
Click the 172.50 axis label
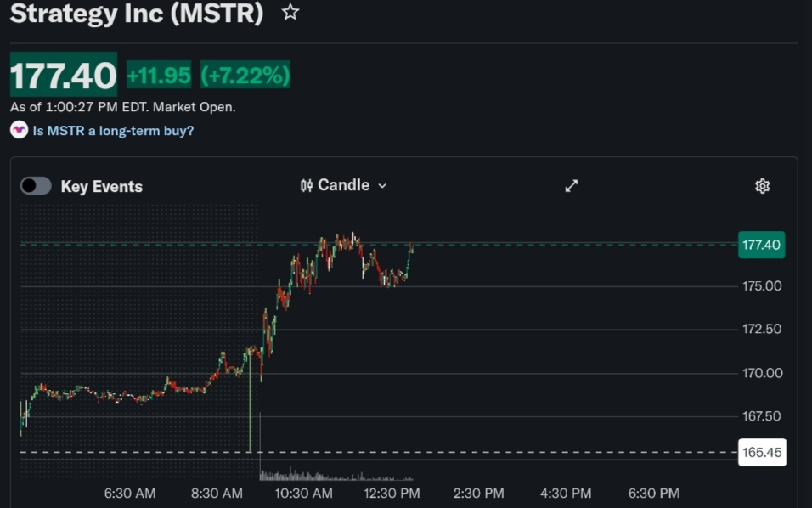(x=762, y=329)
